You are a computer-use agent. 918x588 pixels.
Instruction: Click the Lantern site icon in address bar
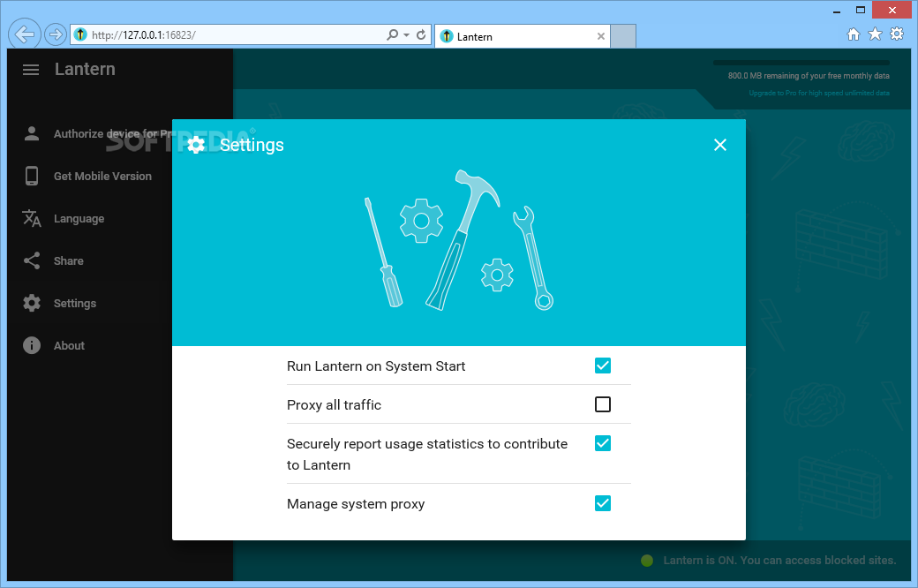(x=81, y=34)
